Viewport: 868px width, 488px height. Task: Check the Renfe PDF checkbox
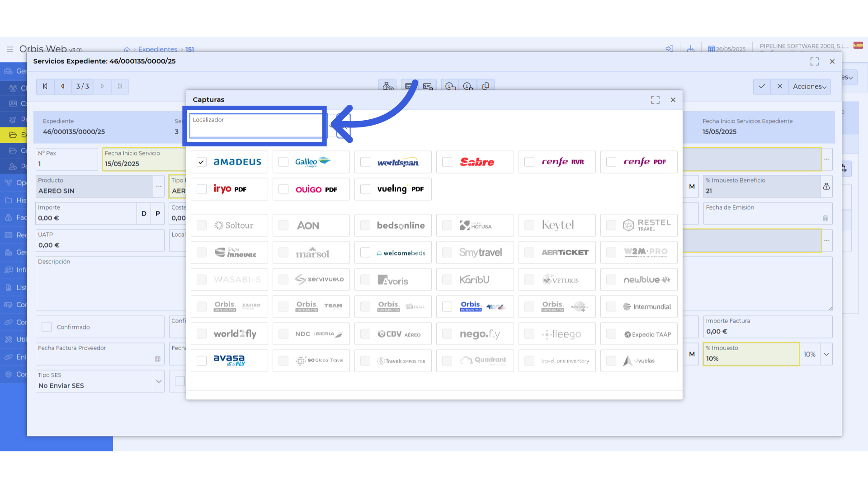coord(611,162)
